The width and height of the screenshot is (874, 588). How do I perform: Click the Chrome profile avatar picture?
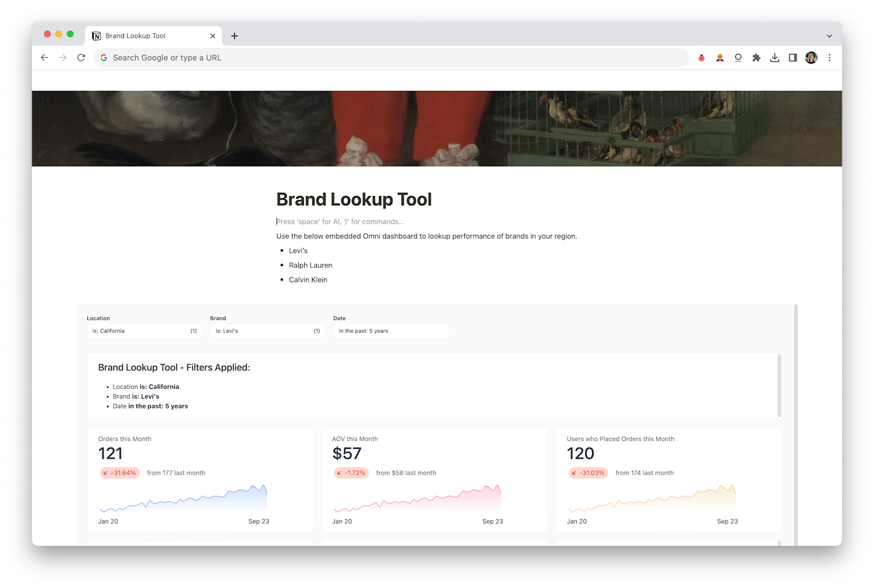point(811,57)
